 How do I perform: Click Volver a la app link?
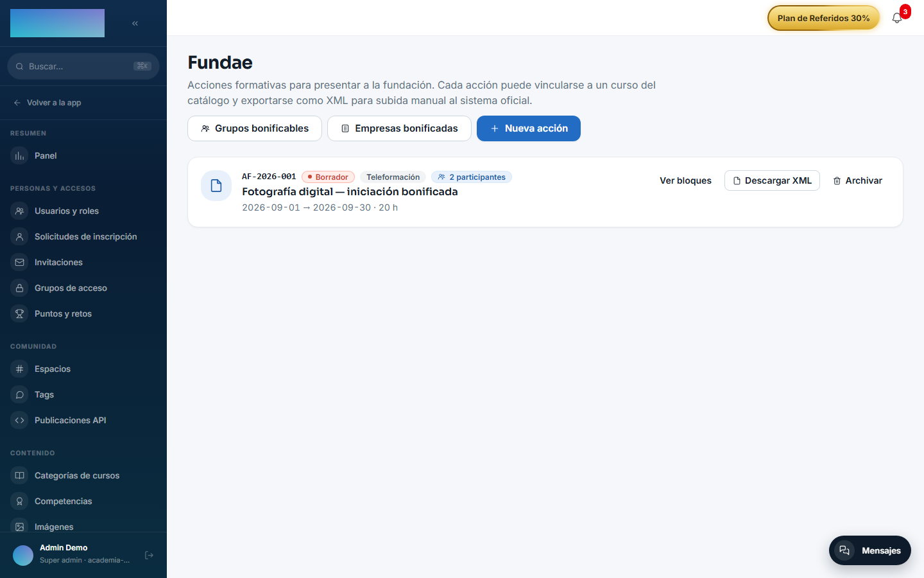54,103
